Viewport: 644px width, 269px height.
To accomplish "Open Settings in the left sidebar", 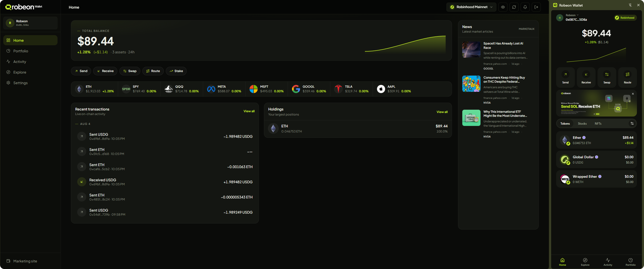I will (30, 83).
